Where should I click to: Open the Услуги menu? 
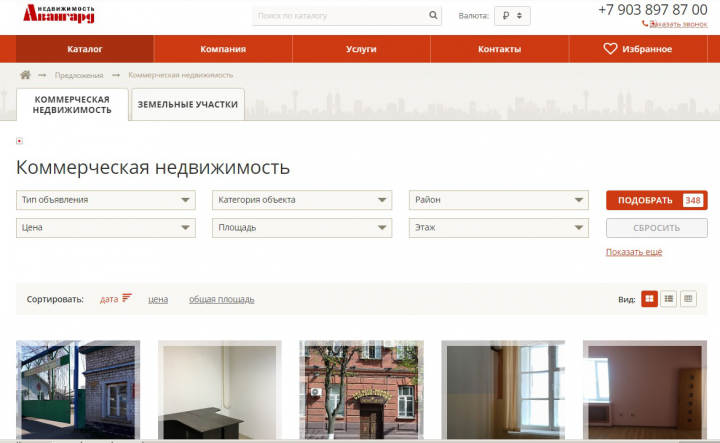point(361,49)
